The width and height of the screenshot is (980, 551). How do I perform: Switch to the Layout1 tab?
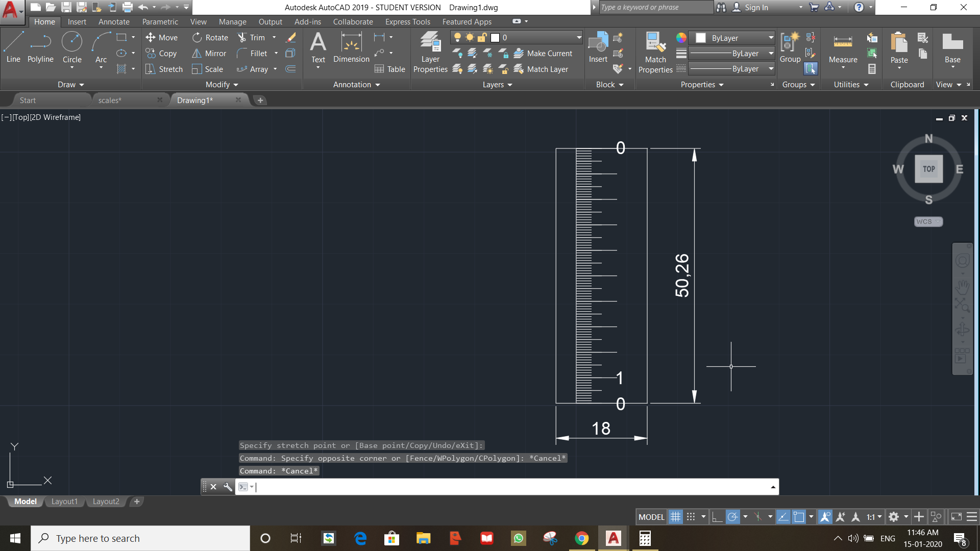pos(65,501)
